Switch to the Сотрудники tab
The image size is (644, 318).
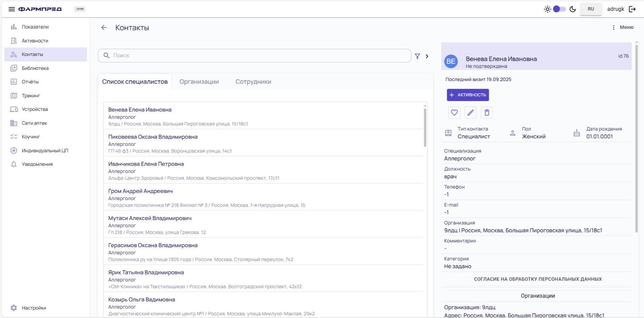tap(253, 82)
